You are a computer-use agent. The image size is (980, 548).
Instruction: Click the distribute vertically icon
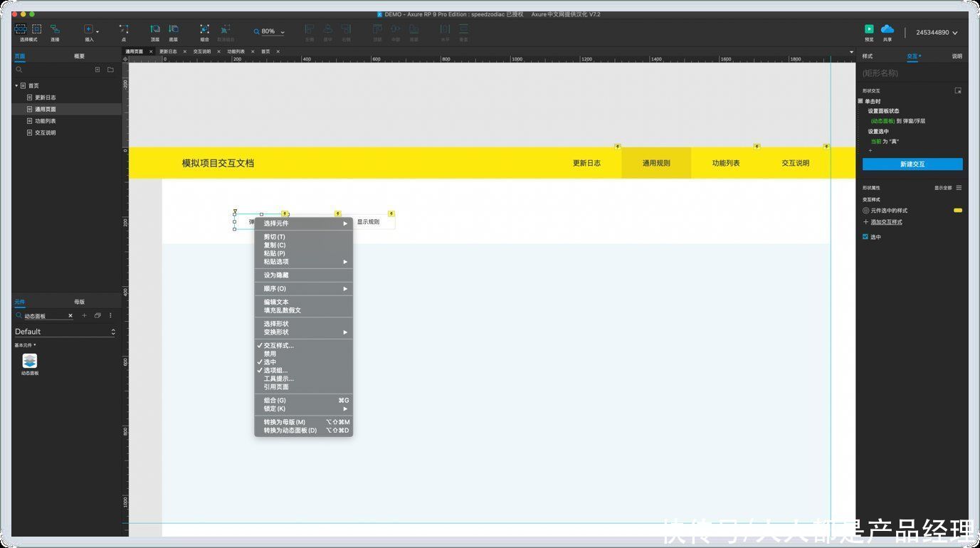[463, 29]
